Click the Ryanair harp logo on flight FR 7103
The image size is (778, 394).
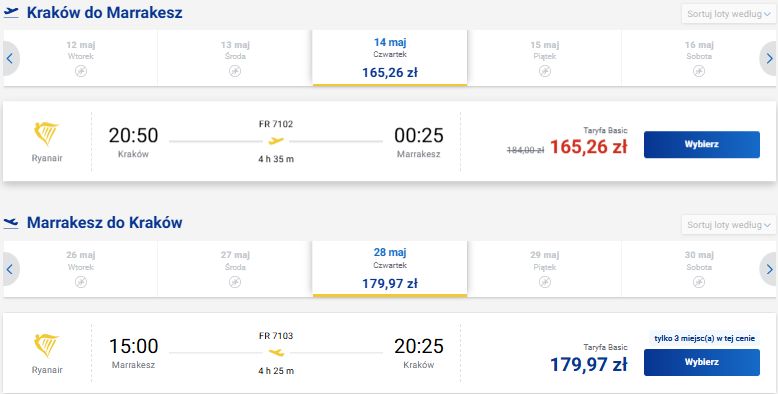point(47,346)
